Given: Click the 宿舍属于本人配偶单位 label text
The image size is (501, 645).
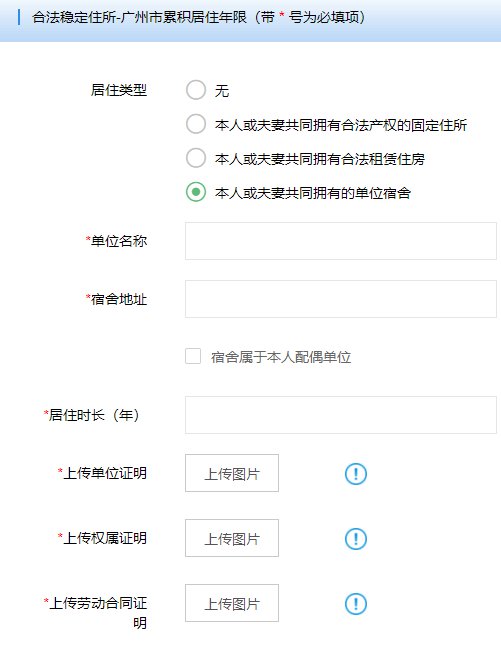Looking at the screenshot, I should click(281, 357).
